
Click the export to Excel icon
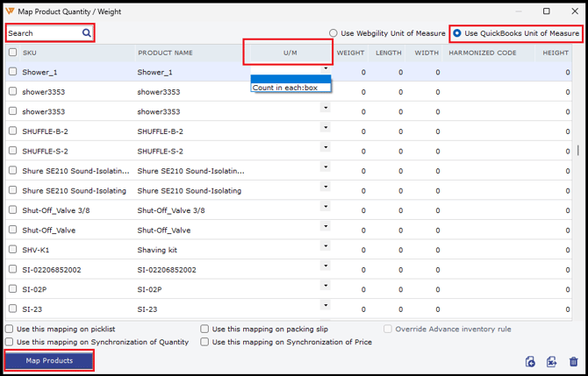pos(551,361)
